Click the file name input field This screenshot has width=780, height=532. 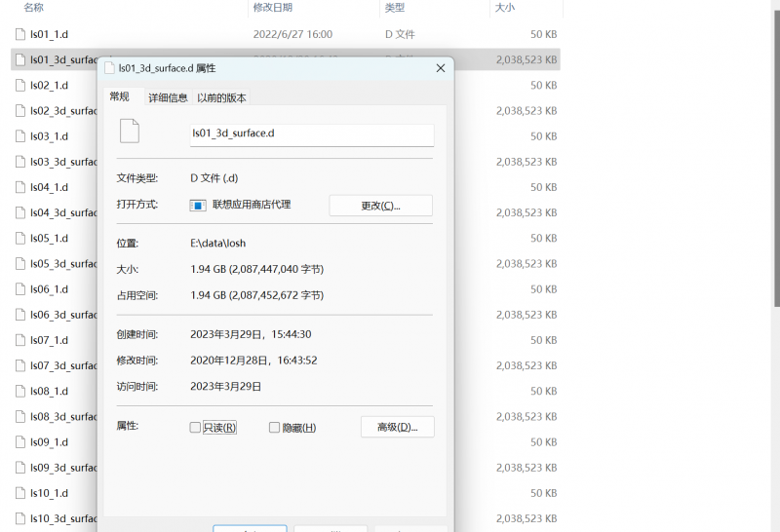(x=311, y=134)
